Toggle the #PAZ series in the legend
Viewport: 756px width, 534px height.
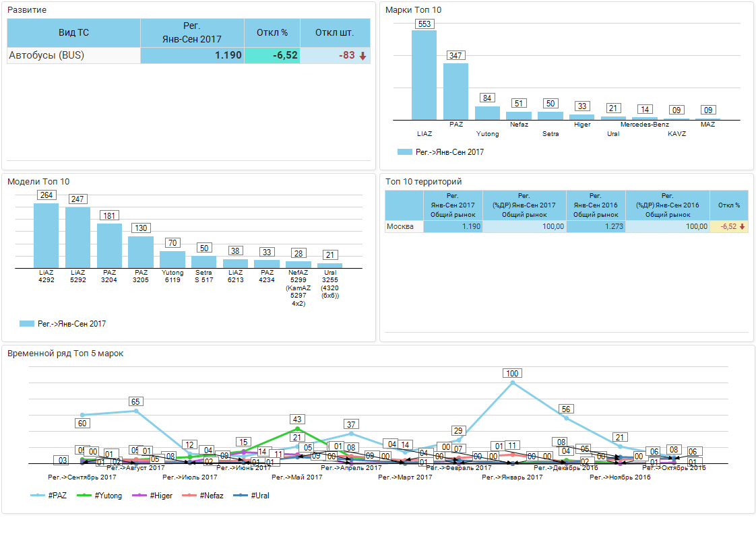point(49,495)
